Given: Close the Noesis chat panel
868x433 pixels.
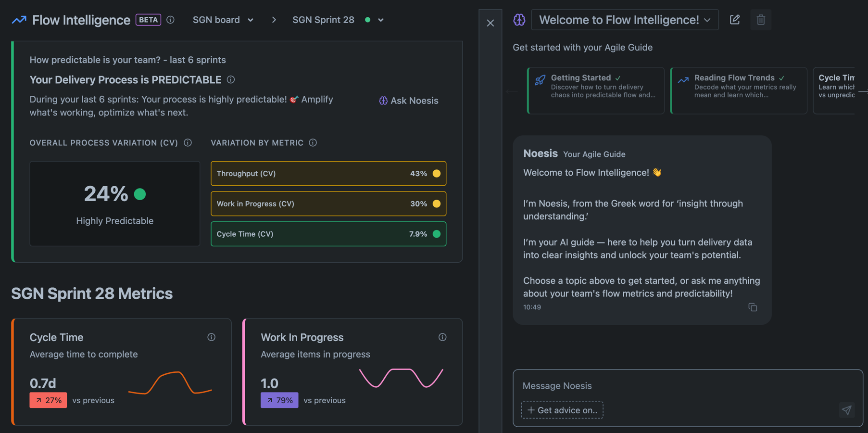Looking at the screenshot, I should click(490, 23).
